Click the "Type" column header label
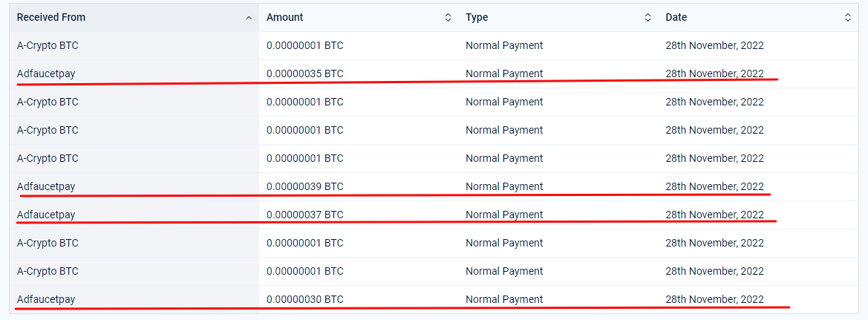The width and height of the screenshot is (868, 320). click(x=477, y=17)
